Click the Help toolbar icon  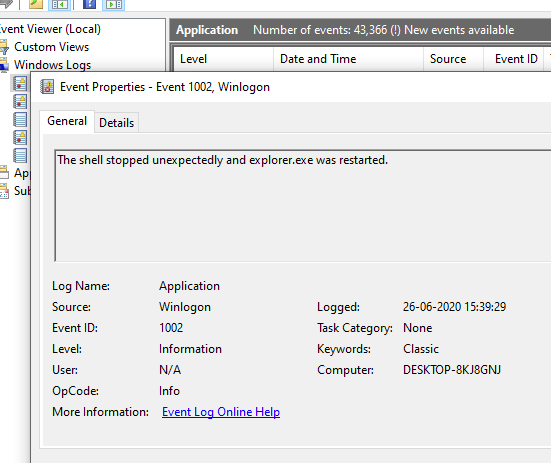click(x=89, y=4)
